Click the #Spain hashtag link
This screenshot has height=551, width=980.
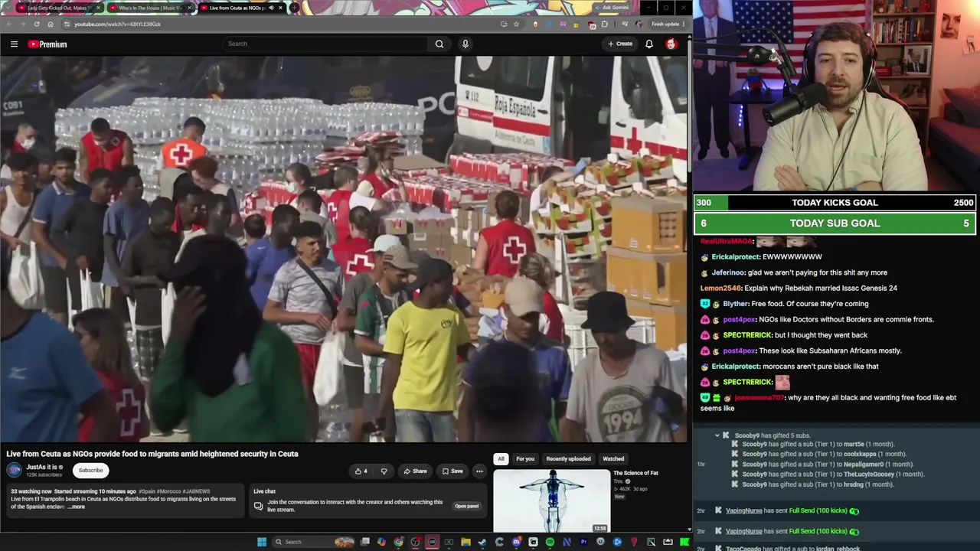coord(148,491)
